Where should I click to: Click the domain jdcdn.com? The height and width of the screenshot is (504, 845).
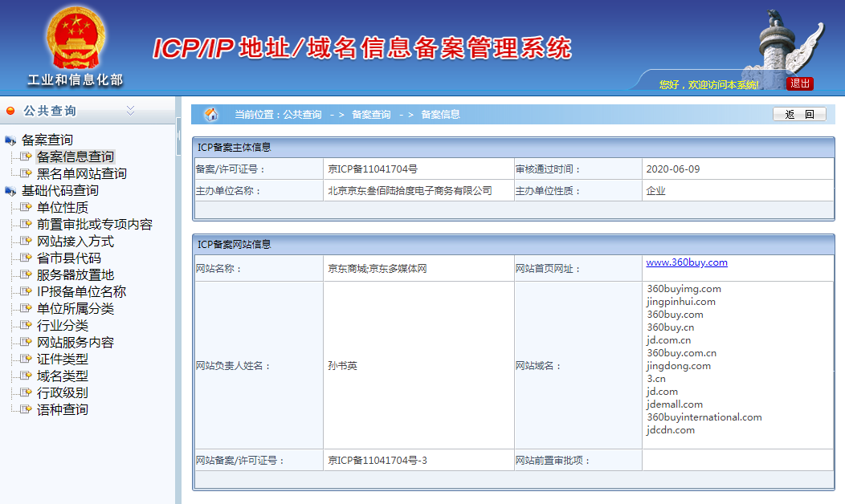tap(671, 429)
